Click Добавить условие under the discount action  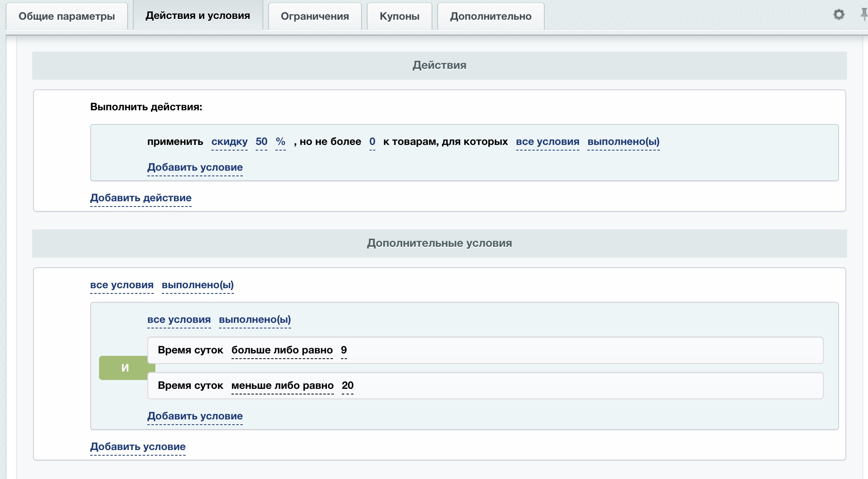(x=195, y=167)
